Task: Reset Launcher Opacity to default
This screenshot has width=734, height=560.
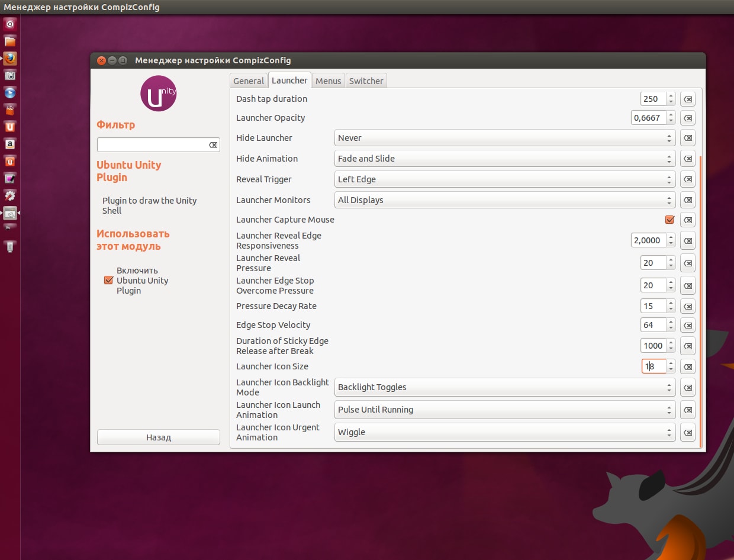Action: pos(687,118)
